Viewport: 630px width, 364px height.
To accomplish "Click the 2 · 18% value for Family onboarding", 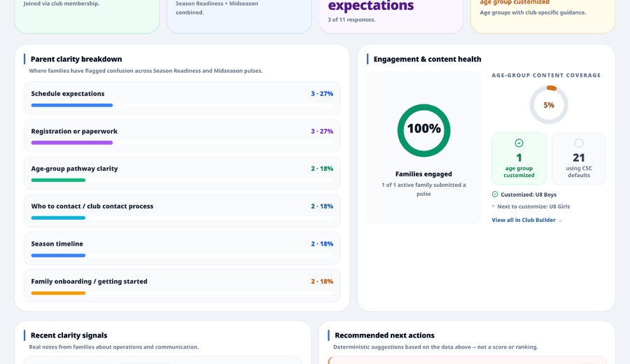I will [322, 281].
